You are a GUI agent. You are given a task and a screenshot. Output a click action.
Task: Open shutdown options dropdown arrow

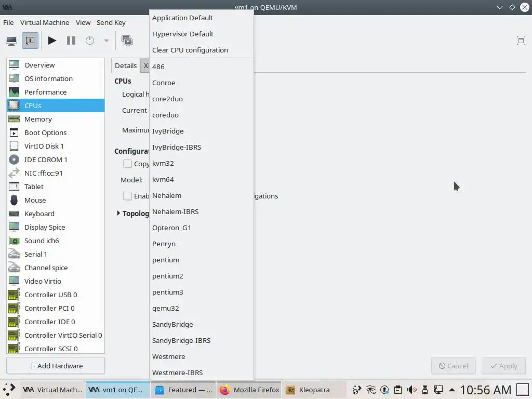click(x=106, y=41)
